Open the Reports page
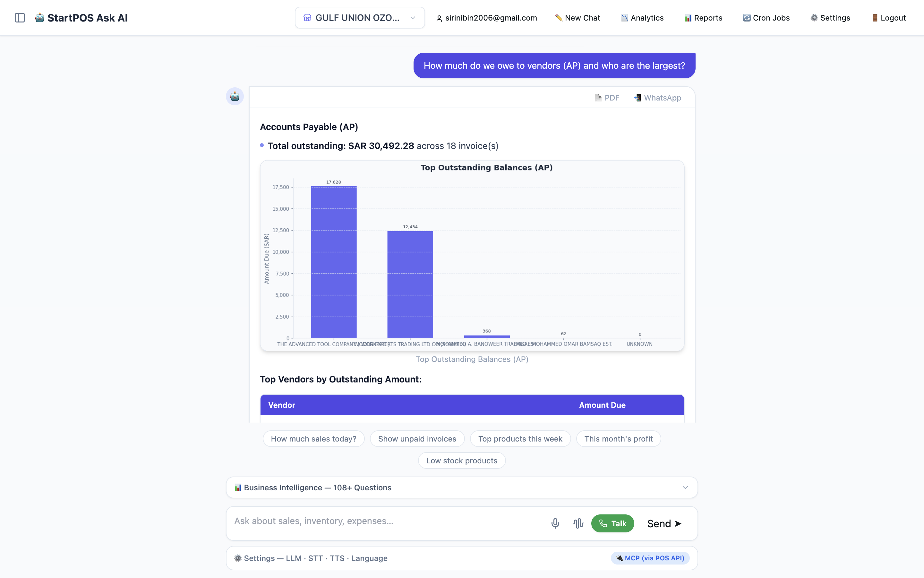This screenshot has height=578, width=924. coord(703,18)
